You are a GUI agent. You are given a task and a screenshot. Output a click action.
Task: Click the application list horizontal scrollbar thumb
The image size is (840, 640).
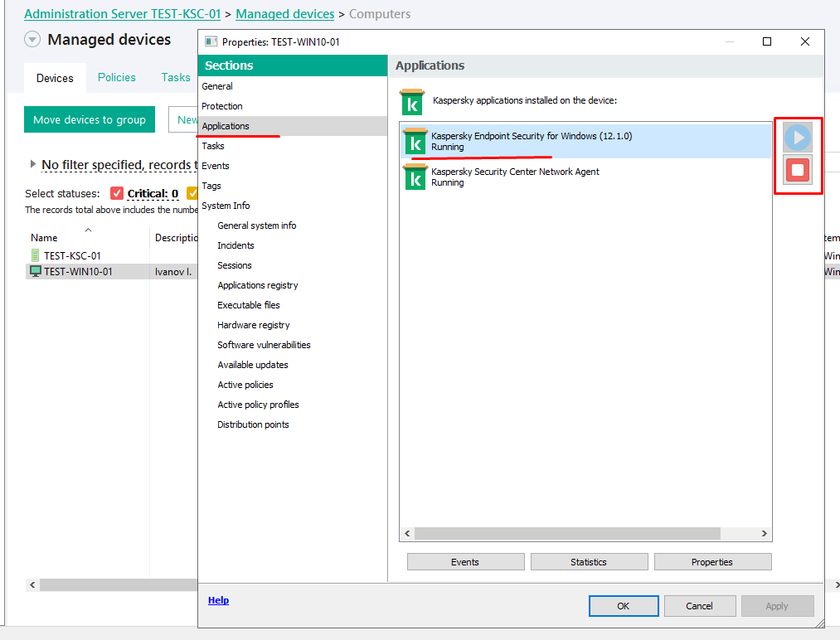(567, 533)
